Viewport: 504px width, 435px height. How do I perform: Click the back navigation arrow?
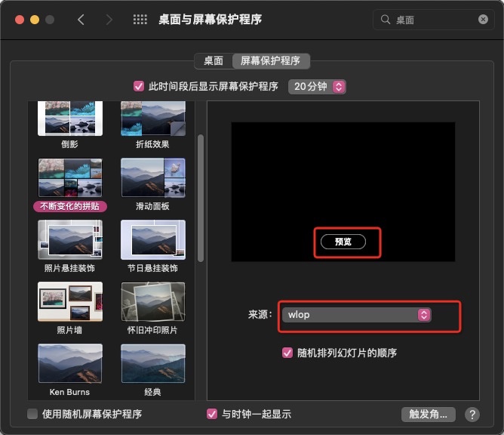pos(81,20)
